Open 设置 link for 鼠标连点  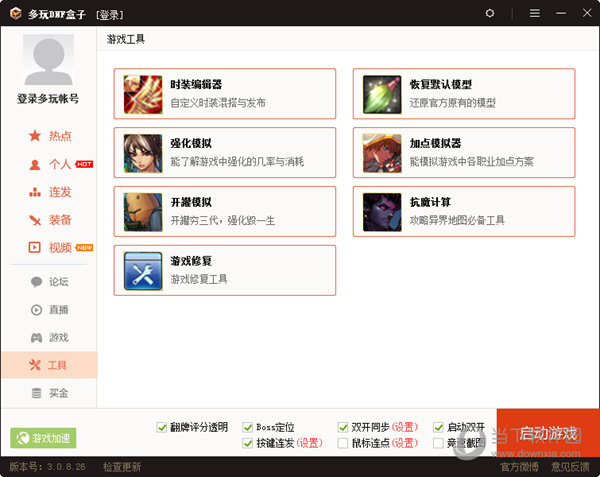405,443
